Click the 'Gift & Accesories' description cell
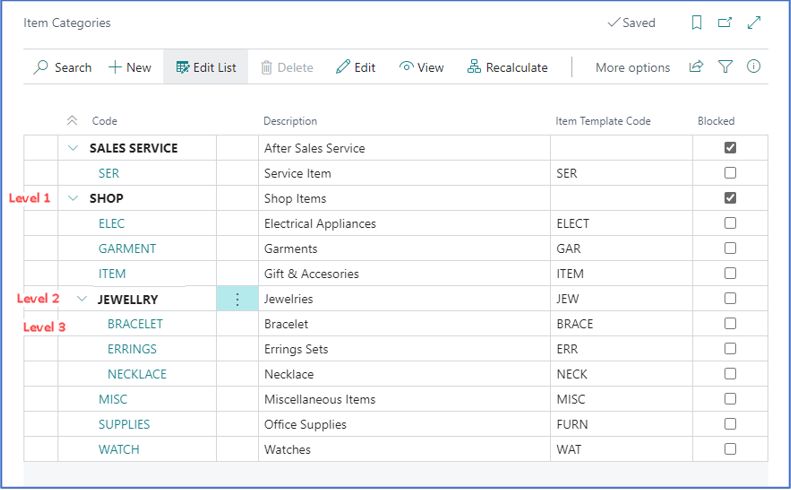 point(404,274)
